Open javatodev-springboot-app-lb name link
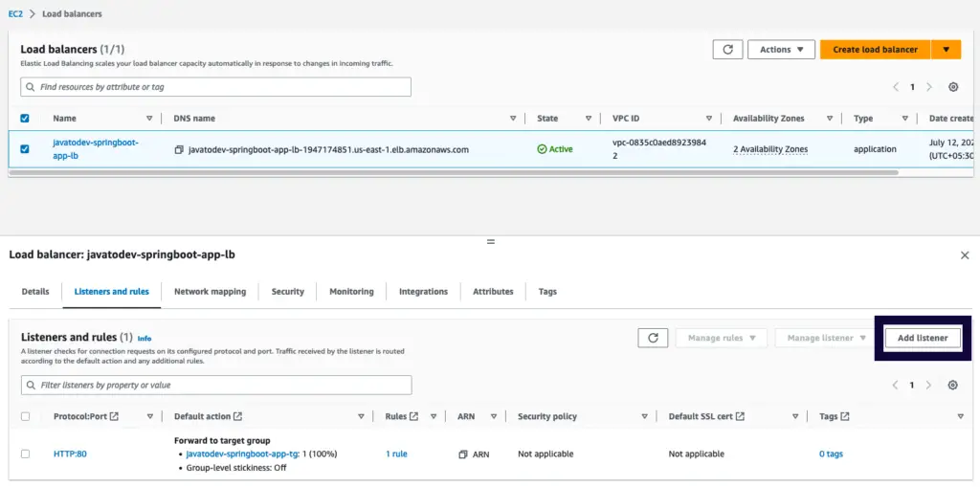The image size is (980, 487). pyautogui.click(x=96, y=149)
